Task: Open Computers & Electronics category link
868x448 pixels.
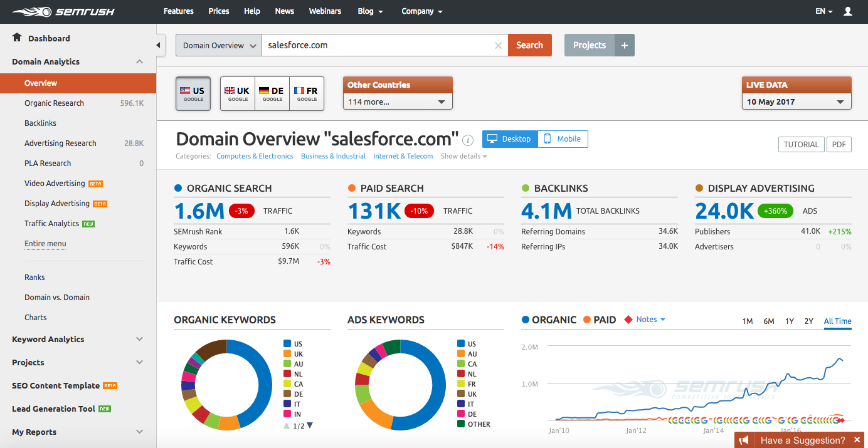Action: (255, 156)
